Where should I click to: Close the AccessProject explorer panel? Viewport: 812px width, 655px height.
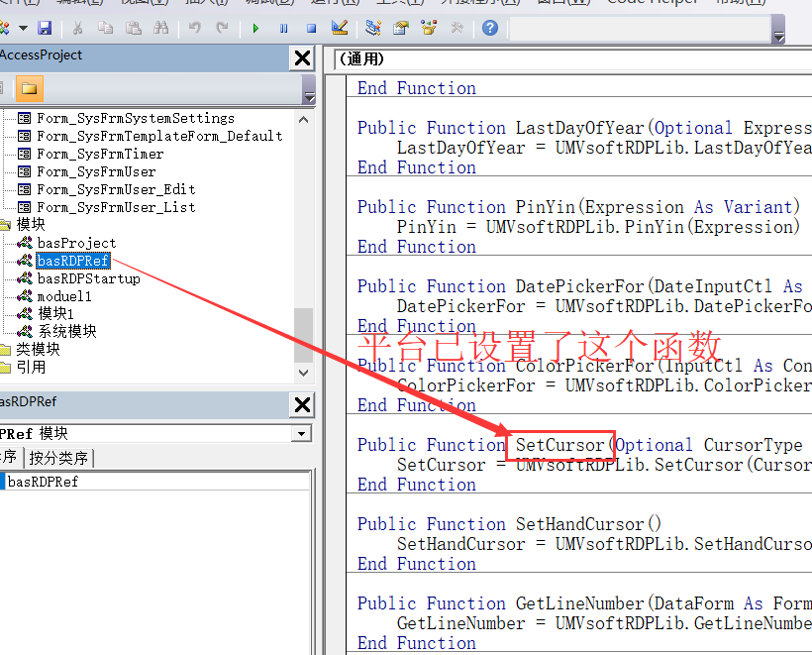(302, 58)
